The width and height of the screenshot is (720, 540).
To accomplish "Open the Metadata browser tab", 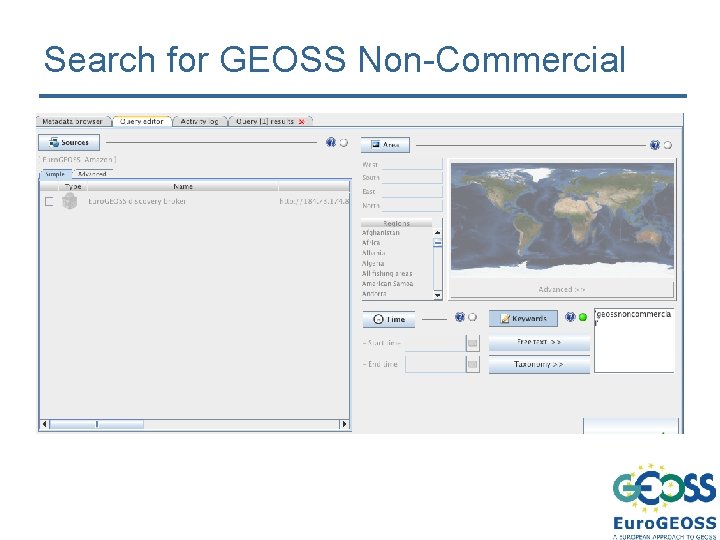I will [x=73, y=121].
